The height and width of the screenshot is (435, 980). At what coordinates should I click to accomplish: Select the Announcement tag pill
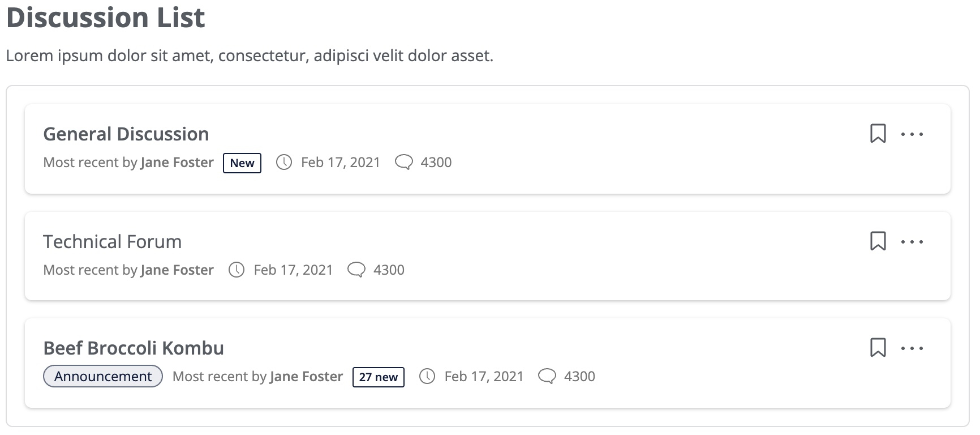[103, 376]
